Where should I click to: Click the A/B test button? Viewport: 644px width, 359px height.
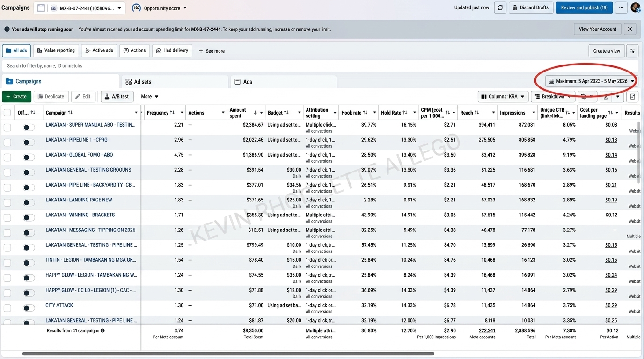(x=117, y=97)
